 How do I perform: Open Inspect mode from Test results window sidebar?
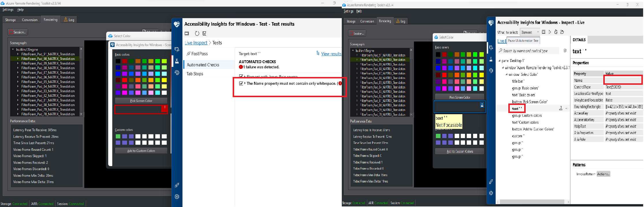[177, 50]
